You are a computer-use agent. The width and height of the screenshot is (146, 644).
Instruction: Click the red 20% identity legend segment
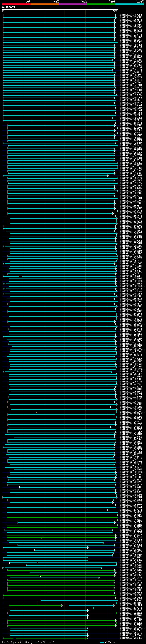16,4
